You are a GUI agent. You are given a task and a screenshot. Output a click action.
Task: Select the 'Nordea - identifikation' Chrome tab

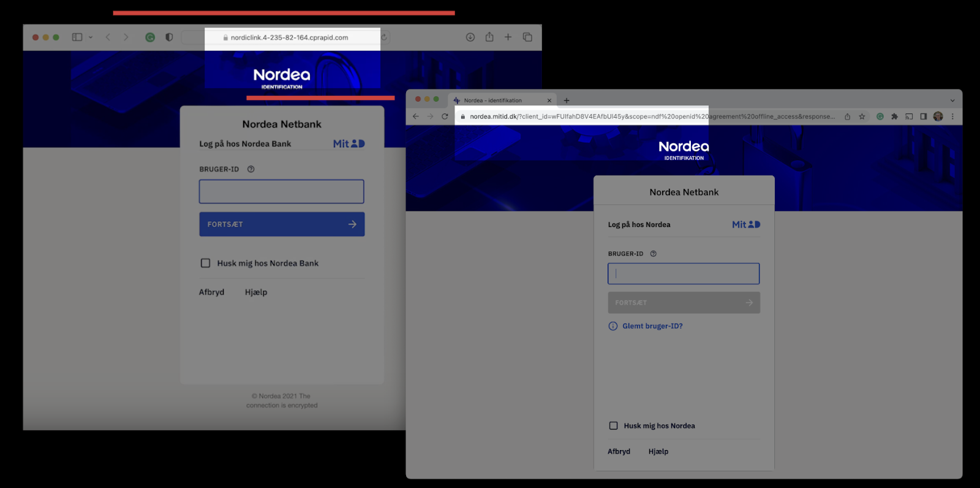click(502, 101)
